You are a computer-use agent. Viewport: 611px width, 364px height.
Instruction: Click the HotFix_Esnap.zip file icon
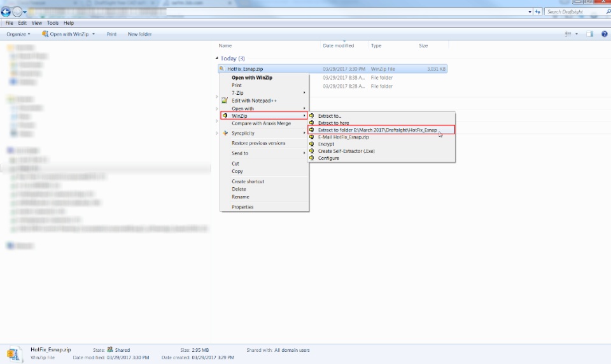pyautogui.click(x=222, y=69)
